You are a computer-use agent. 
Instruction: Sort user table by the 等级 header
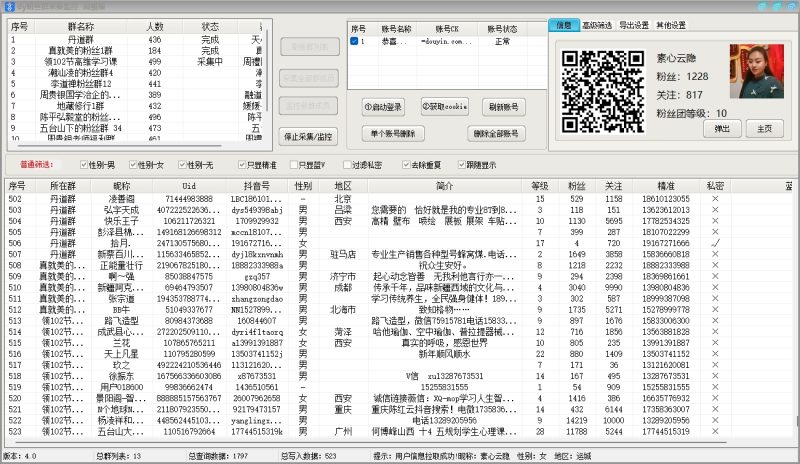pyautogui.click(x=540, y=186)
